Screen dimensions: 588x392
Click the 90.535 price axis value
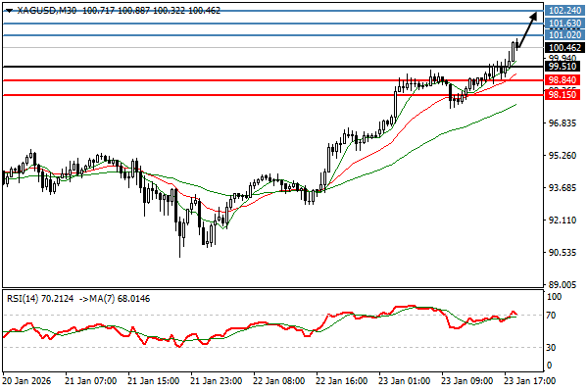pos(563,253)
